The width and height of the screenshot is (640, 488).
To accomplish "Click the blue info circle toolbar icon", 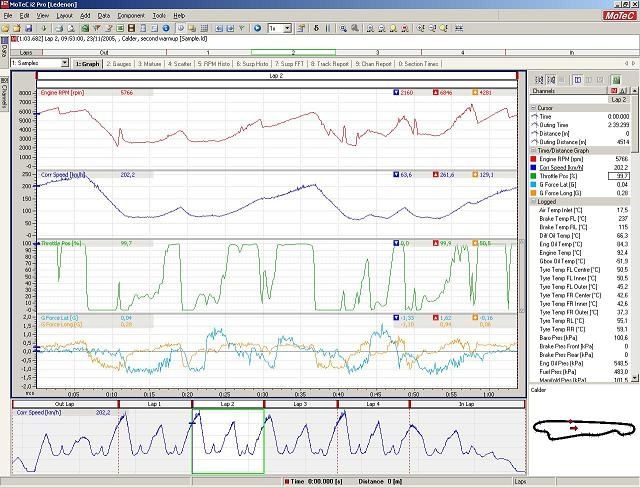I will tap(166, 28).
